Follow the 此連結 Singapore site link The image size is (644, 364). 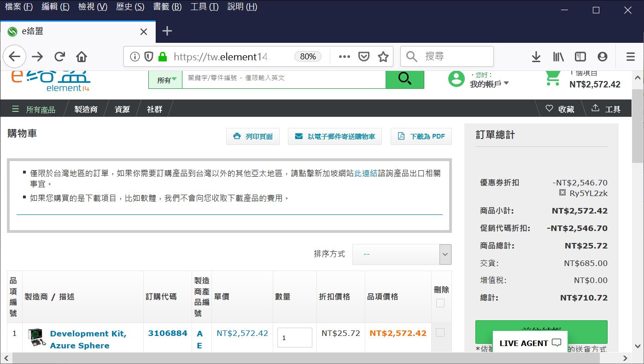click(366, 173)
